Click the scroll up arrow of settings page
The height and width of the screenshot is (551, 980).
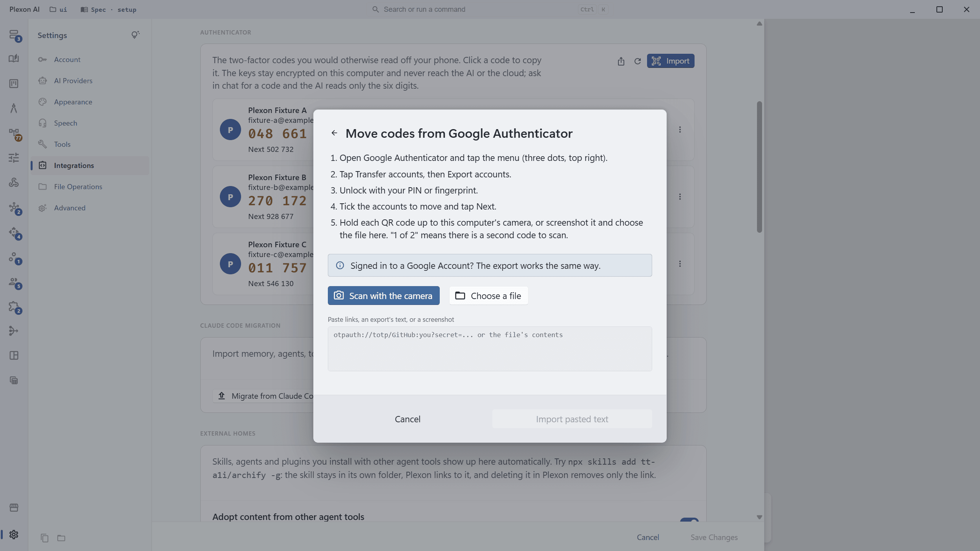pos(759,24)
